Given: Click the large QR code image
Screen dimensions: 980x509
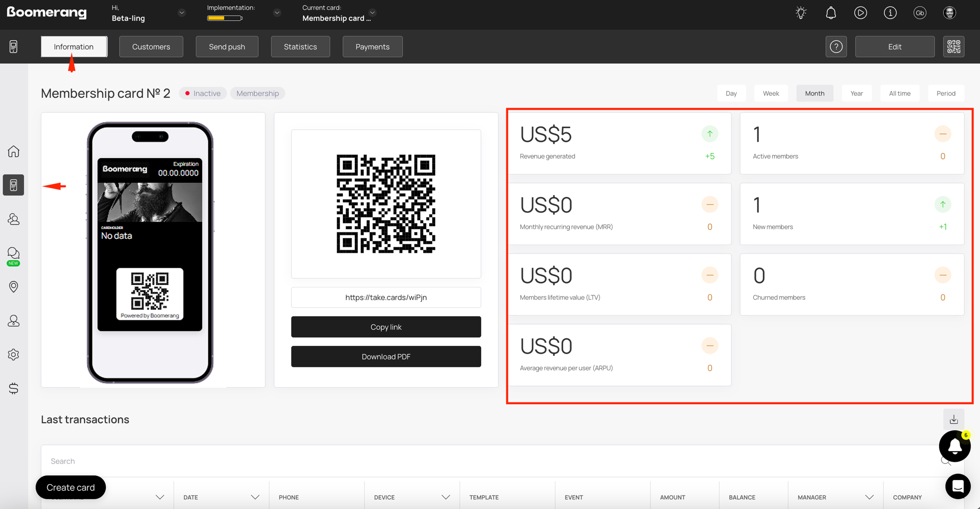Looking at the screenshot, I should (386, 204).
